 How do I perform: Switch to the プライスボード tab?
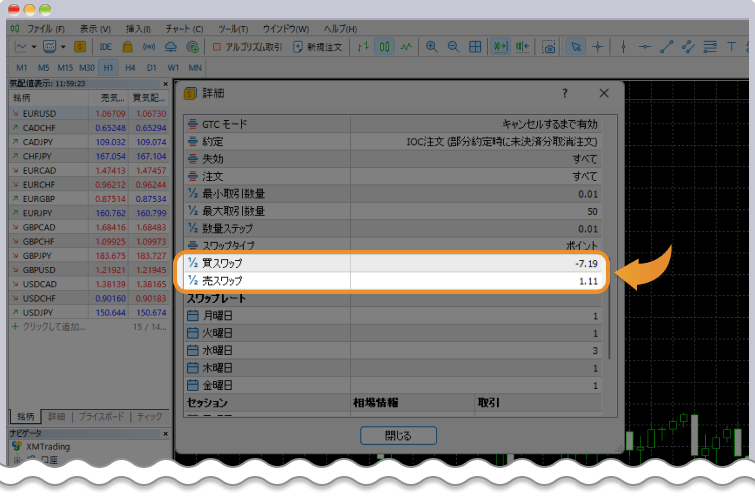tap(101, 417)
